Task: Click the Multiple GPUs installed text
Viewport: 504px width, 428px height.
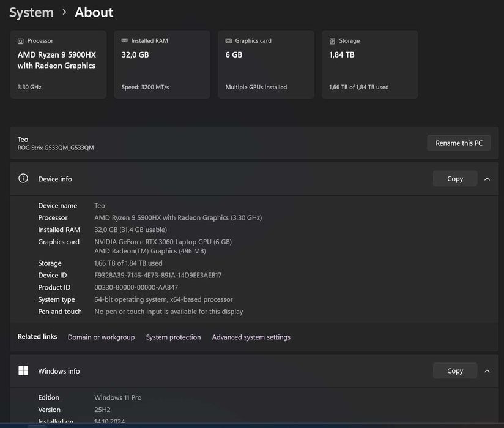Action: [x=256, y=87]
